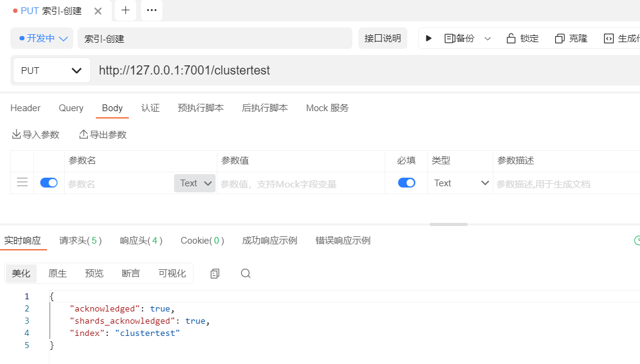640x364 pixels.
Task: Copy response using the copy icon
Action: click(x=214, y=274)
